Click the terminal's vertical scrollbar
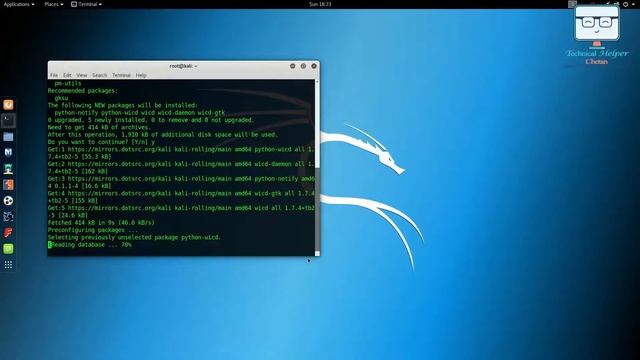Image resolution: width=640 pixels, height=360 pixels. point(317,167)
